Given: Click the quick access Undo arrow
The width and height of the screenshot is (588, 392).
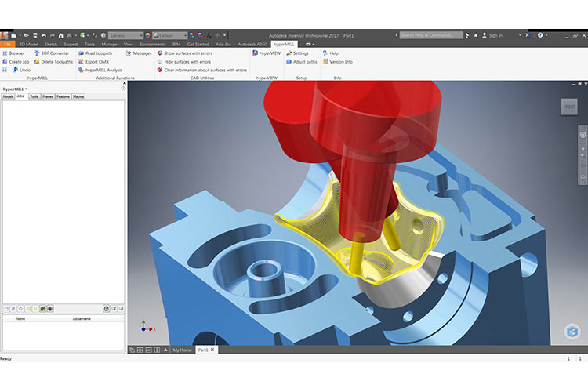Looking at the screenshot, I should click(44, 35).
